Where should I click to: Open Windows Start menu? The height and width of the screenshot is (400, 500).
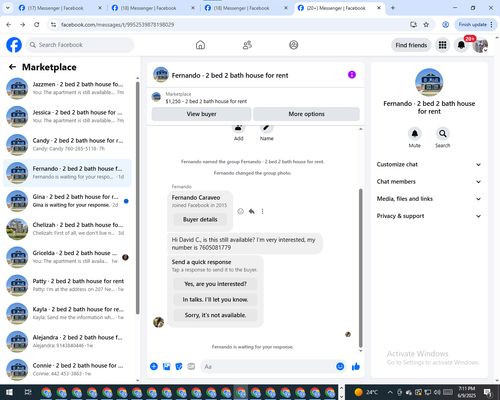coord(9,392)
